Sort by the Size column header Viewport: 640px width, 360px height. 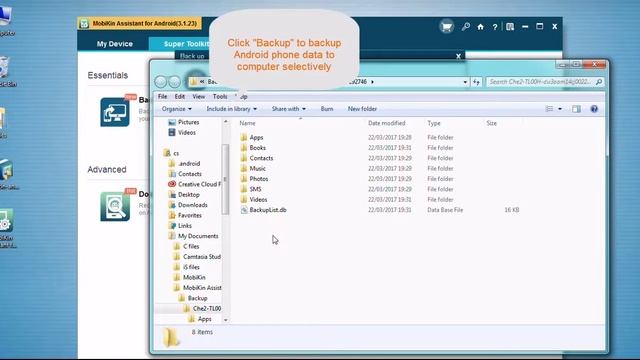tap(491, 123)
